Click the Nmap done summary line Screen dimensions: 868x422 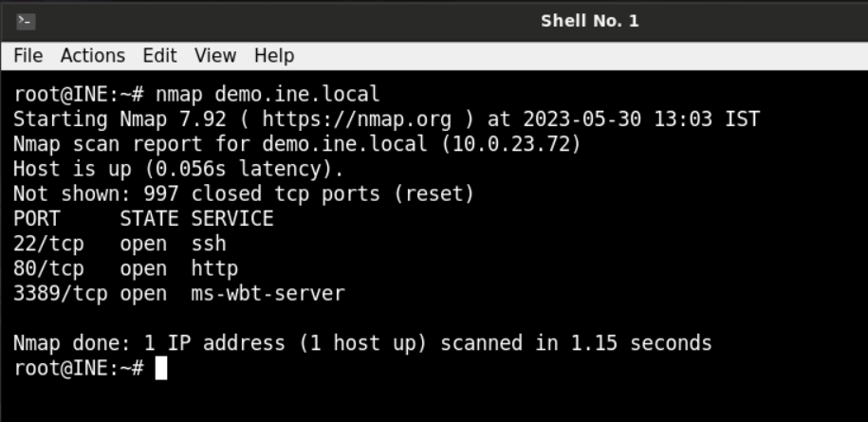(362, 343)
